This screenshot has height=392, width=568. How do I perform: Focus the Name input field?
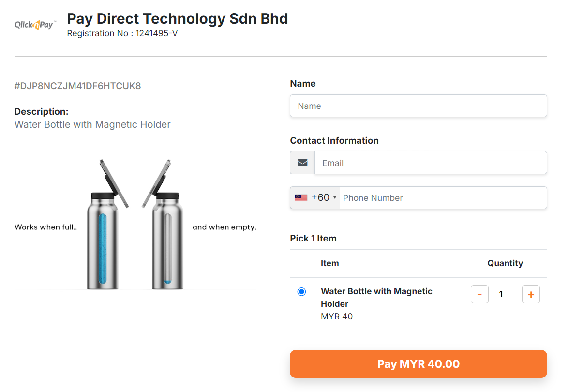[418, 106]
